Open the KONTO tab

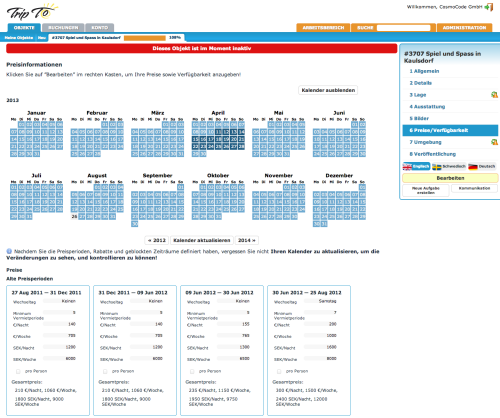click(x=100, y=28)
